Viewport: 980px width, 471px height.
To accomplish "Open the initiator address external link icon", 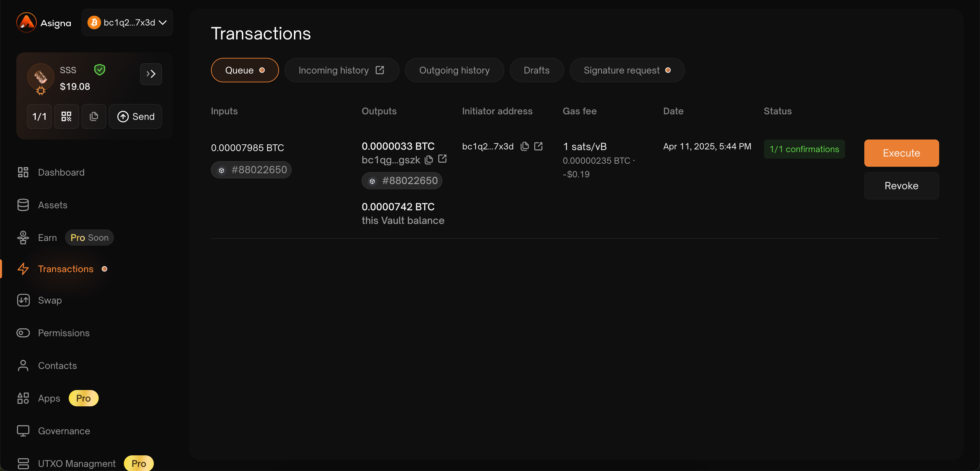I will (538, 146).
